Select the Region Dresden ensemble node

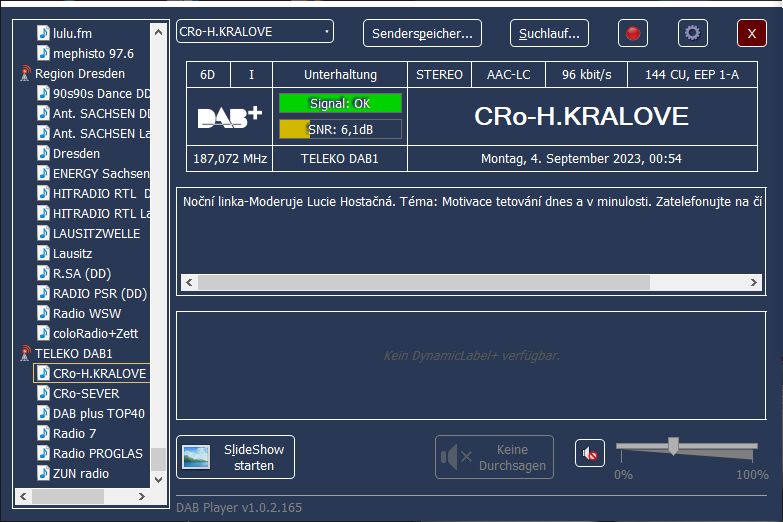coord(80,74)
